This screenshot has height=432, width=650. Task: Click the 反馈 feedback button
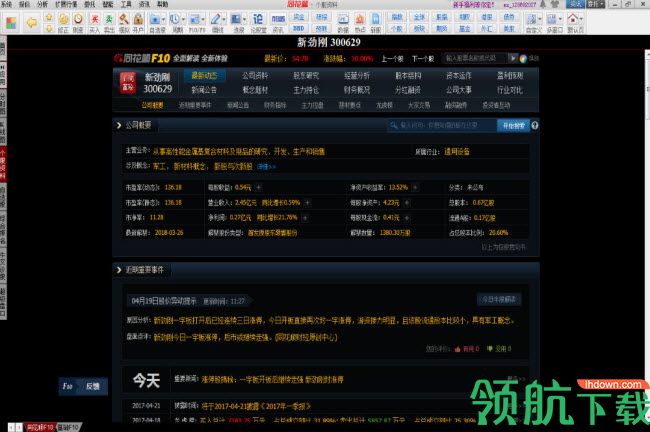[93, 386]
